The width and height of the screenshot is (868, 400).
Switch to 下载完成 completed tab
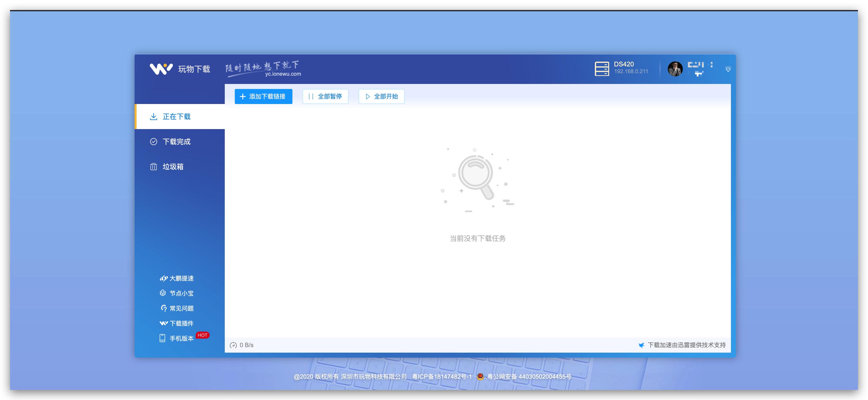[x=177, y=142]
